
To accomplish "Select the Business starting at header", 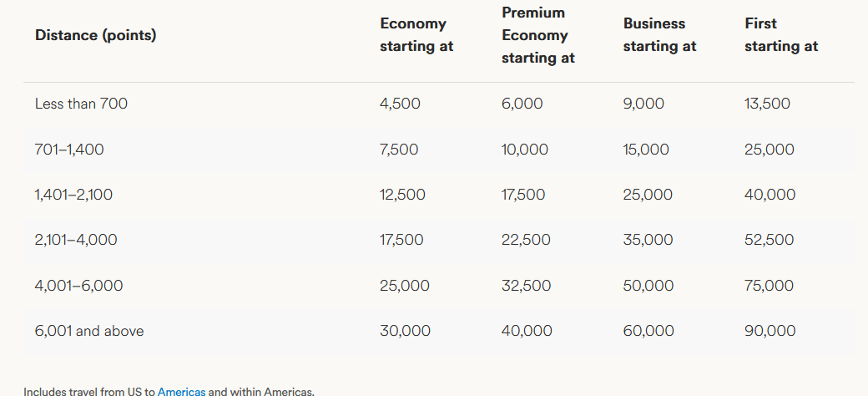I will 659,35.
